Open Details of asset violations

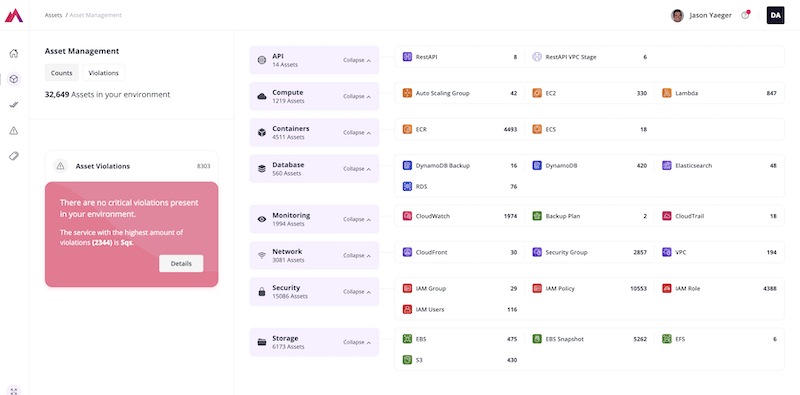[x=181, y=264]
